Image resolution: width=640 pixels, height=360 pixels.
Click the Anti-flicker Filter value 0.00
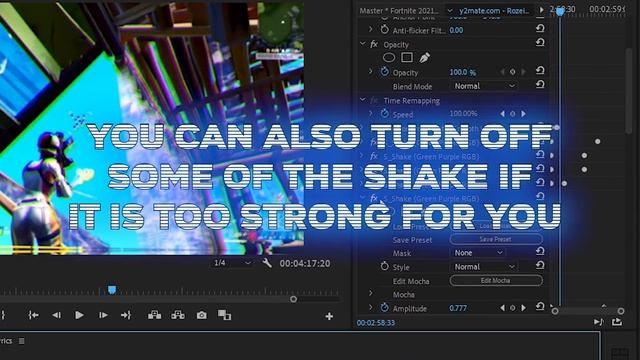click(x=456, y=30)
